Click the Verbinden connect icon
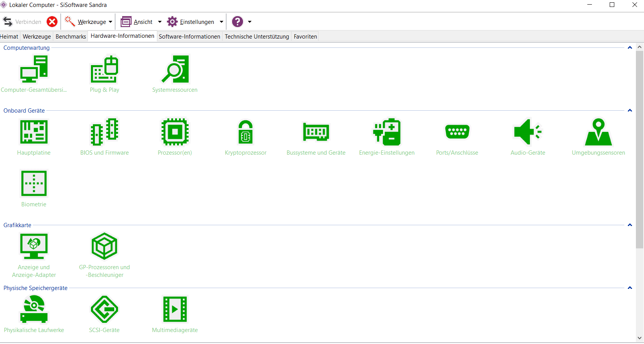644x344 pixels. pos(8,22)
